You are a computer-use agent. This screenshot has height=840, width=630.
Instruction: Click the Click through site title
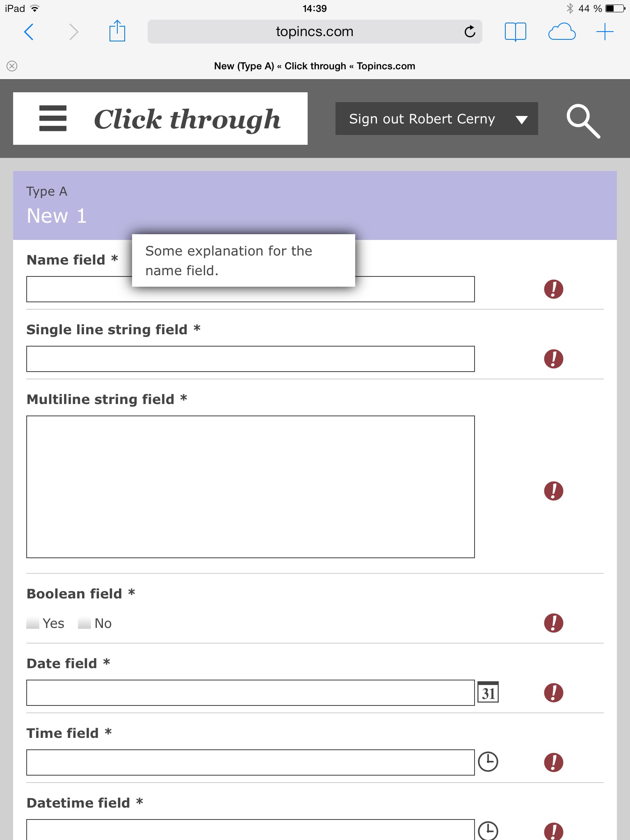pos(187,119)
